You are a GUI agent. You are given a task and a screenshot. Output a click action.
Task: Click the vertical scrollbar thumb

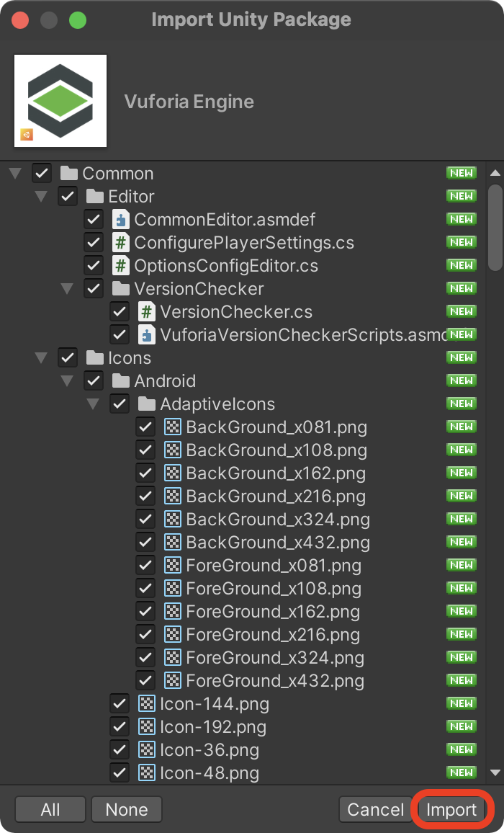point(495,228)
